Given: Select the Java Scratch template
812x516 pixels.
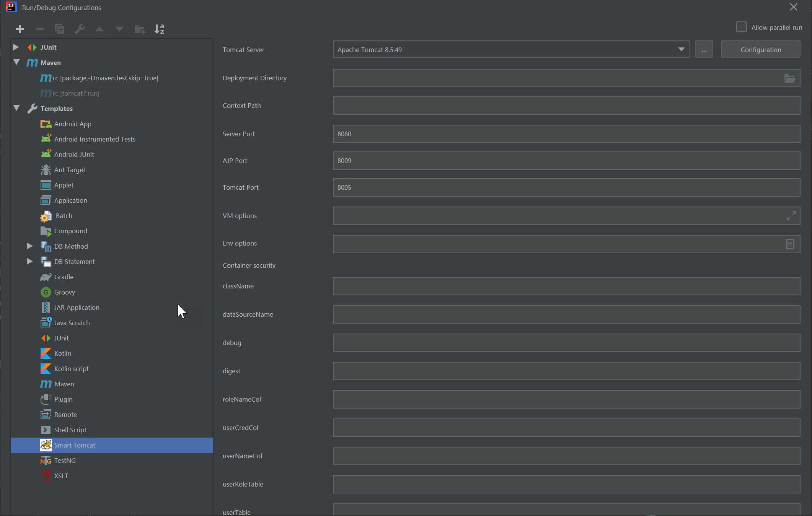Looking at the screenshot, I should point(72,323).
